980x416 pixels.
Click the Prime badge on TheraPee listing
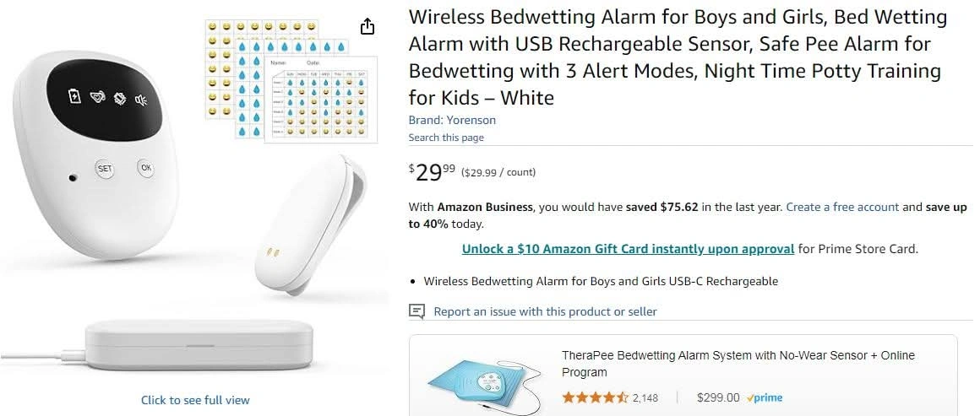pos(764,397)
